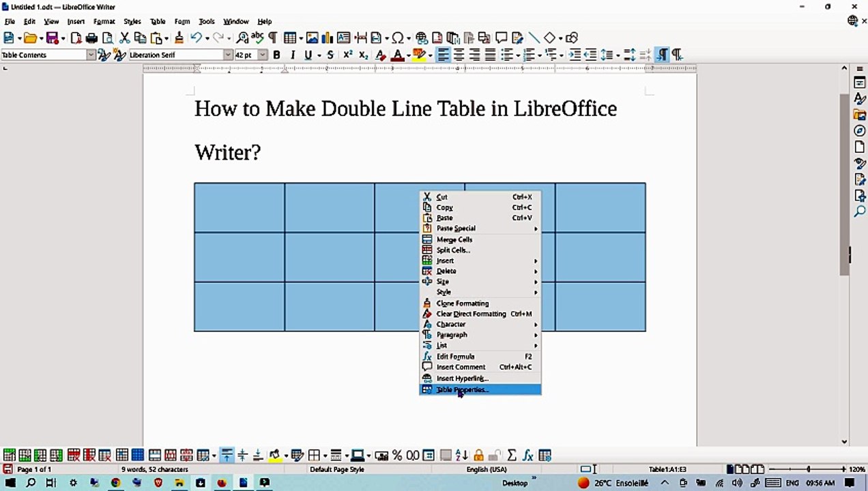Open Table Properties from the context menu
This screenshot has height=491, width=868.
[x=480, y=389]
